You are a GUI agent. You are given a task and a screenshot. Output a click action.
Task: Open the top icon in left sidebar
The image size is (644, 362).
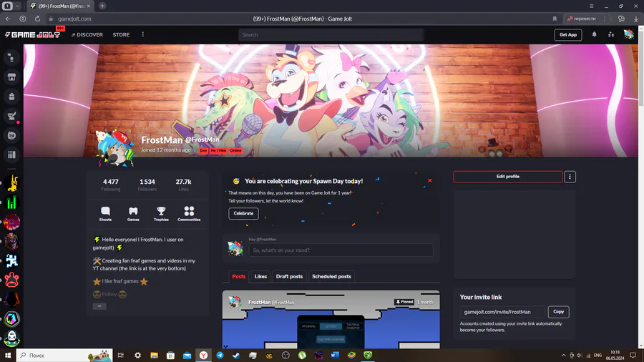(x=11, y=58)
